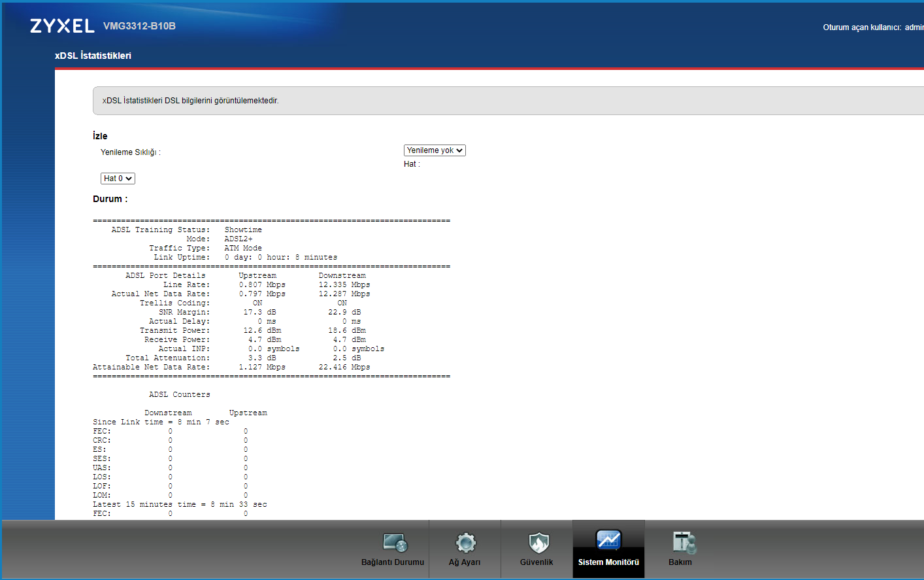Click the Güvenlik menu label
This screenshot has width=924, height=580.
click(536, 562)
